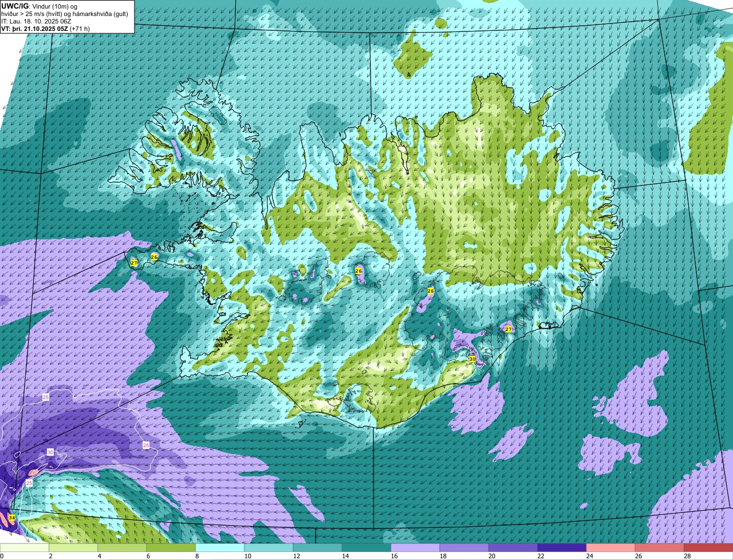Viewport: 733px width, 560px height.
Task: Click the 22–24 m/s dark indigo swatch
Action: coord(562,547)
